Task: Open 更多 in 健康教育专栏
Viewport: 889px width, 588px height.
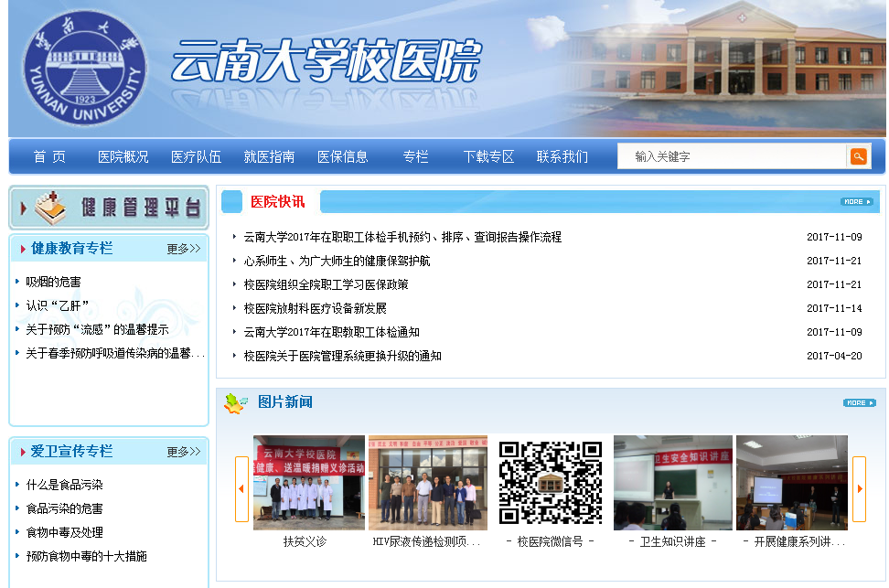Action: [x=184, y=249]
